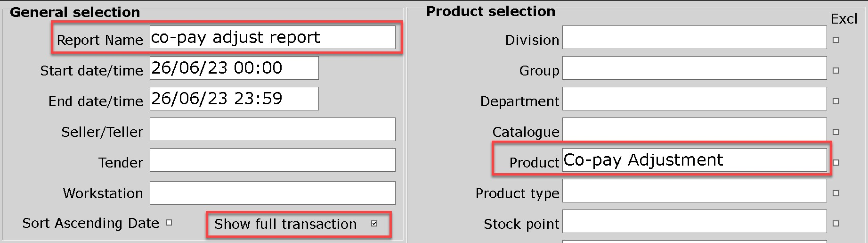The height and width of the screenshot is (243, 868).
Task: Tick the Excl box for Group
Action: [836, 71]
